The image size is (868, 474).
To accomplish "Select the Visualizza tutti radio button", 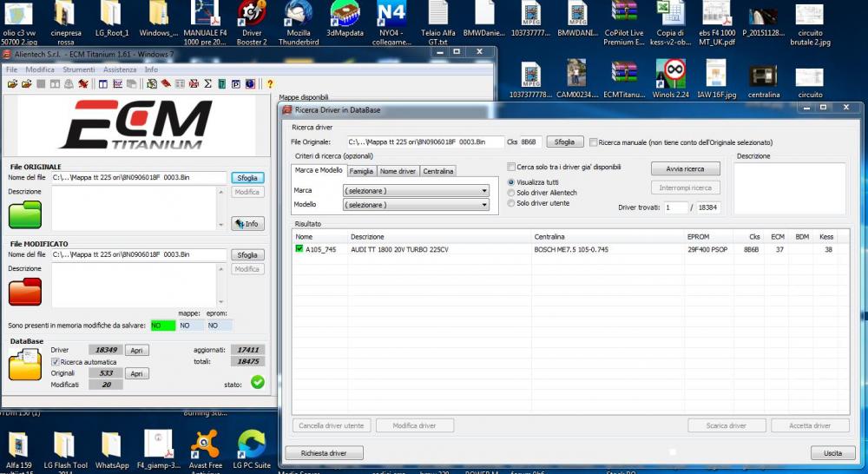I will click(x=511, y=182).
